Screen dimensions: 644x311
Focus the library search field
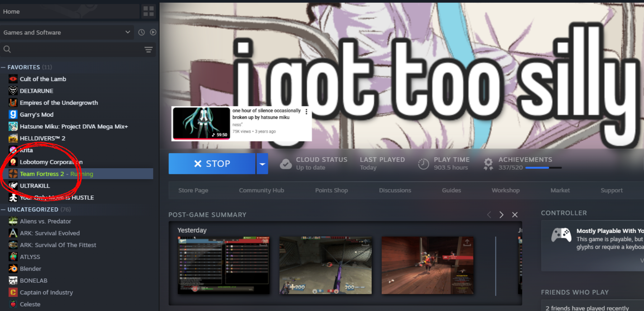pyautogui.click(x=78, y=49)
